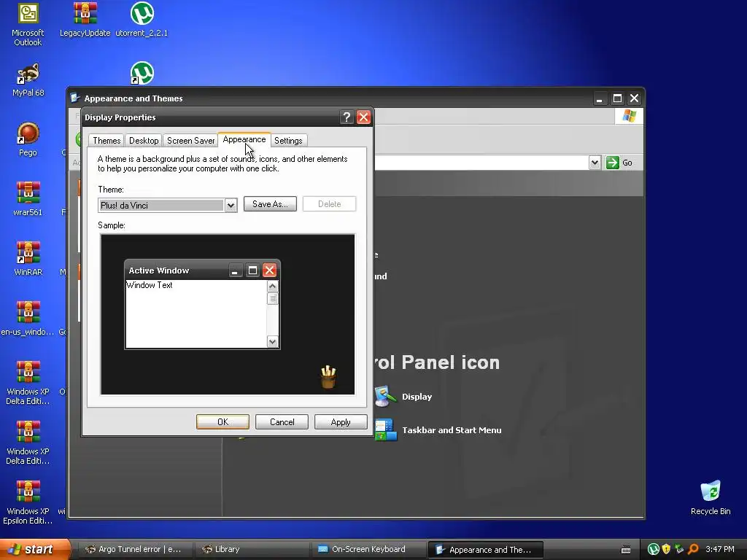Open the wrar561 archive icon

[28, 199]
